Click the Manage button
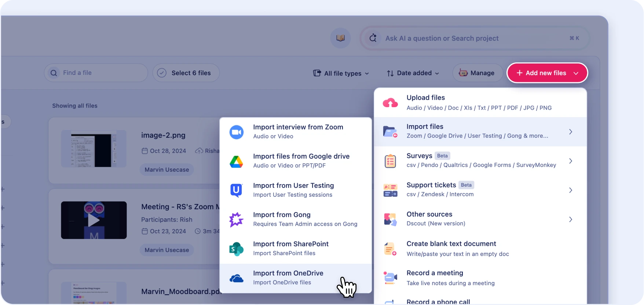The height and width of the screenshot is (305, 644). pyautogui.click(x=477, y=73)
